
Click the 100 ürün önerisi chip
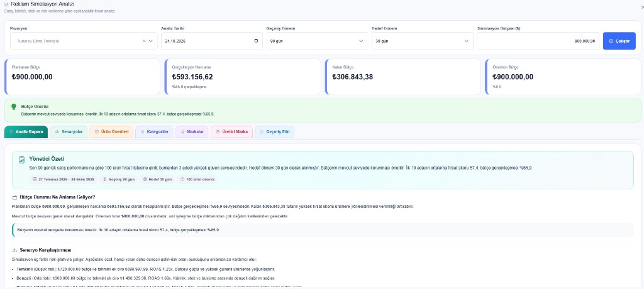click(197, 180)
